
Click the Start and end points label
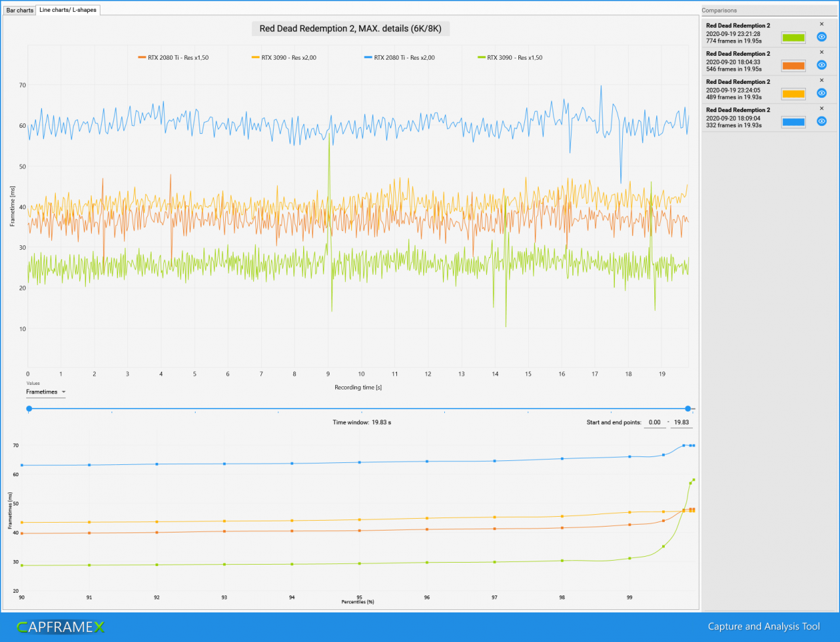pyautogui.click(x=614, y=422)
